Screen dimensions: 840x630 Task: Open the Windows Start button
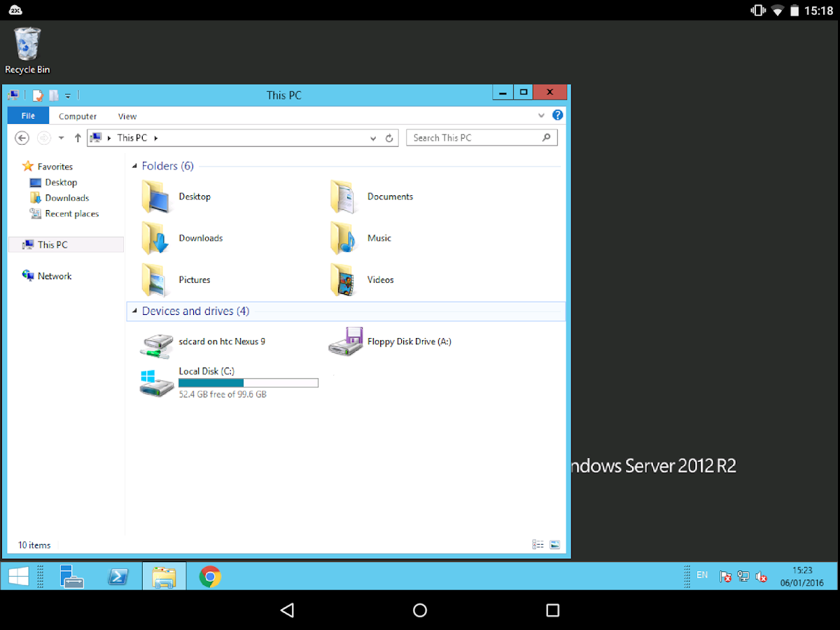click(18, 576)
